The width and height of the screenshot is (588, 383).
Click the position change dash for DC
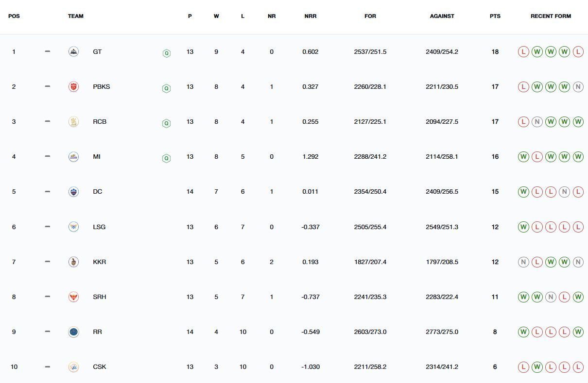pyautogui.click(x=47, y=191)
